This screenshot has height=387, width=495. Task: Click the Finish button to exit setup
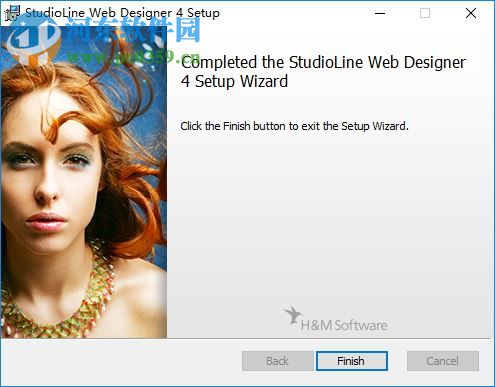click(x=352, y=361)
